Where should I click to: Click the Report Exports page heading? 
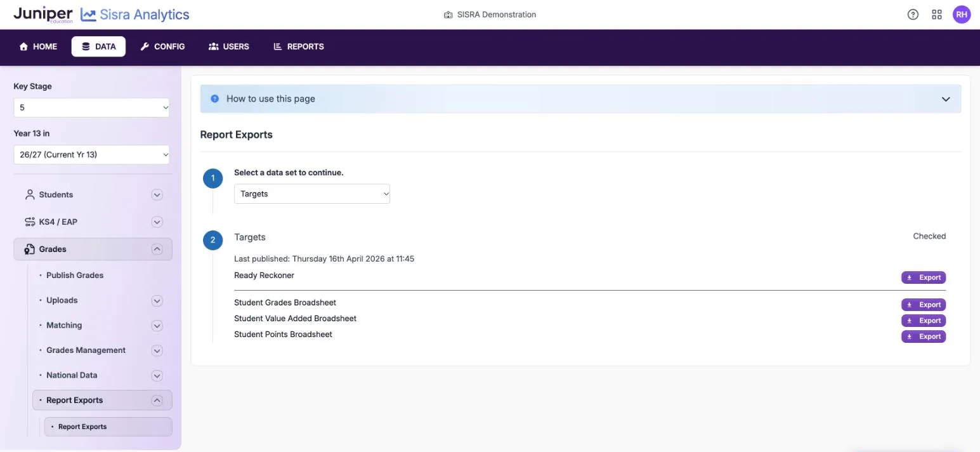[x=236, y=135]
